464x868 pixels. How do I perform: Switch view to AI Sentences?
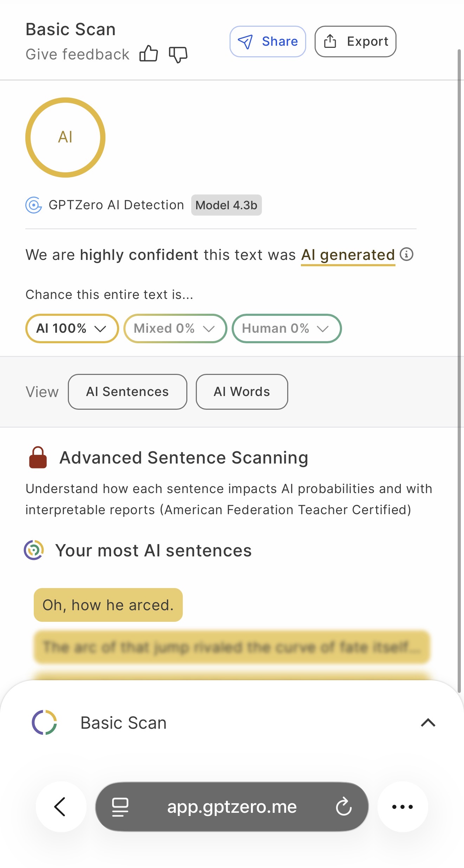tap(127, 392)
